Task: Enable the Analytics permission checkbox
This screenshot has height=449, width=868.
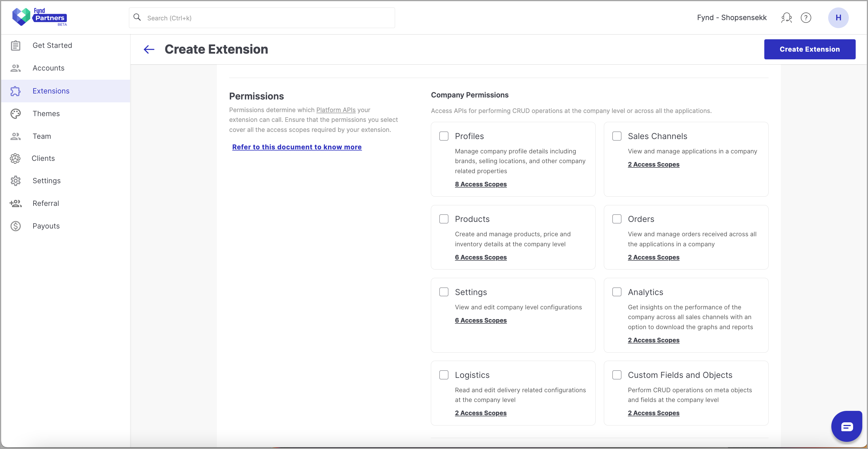Action: click(617, 292)
